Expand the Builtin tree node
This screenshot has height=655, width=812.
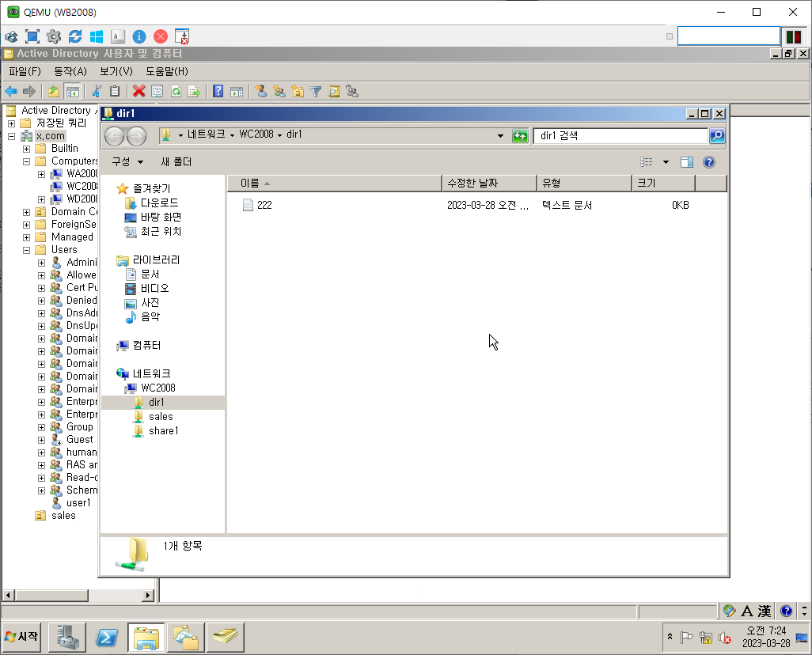26,149
